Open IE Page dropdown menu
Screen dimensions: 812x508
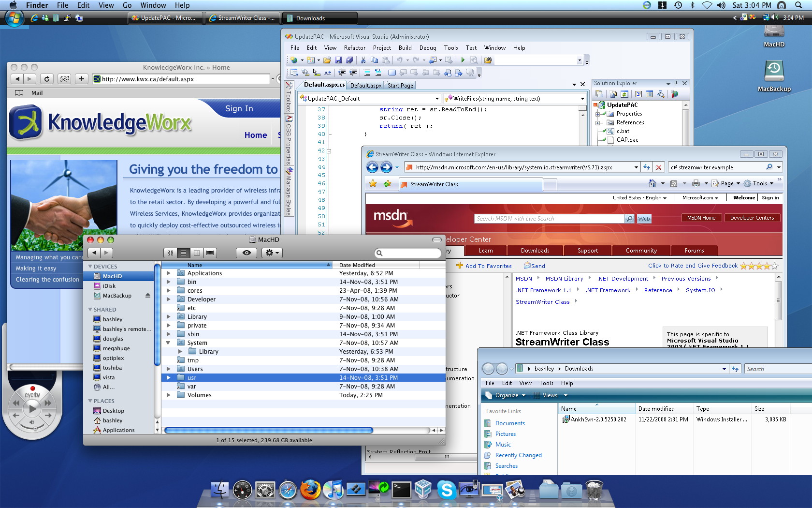coord(726,183)
